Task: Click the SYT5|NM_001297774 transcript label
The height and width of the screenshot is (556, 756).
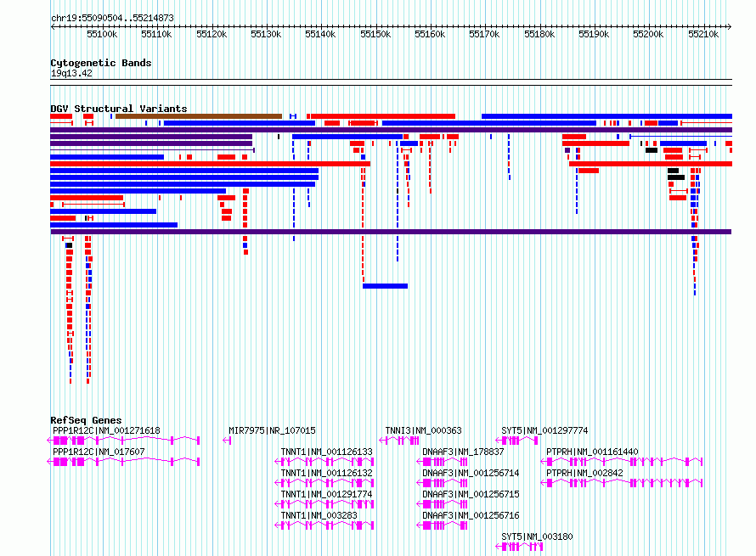Action: coord(544,430)
